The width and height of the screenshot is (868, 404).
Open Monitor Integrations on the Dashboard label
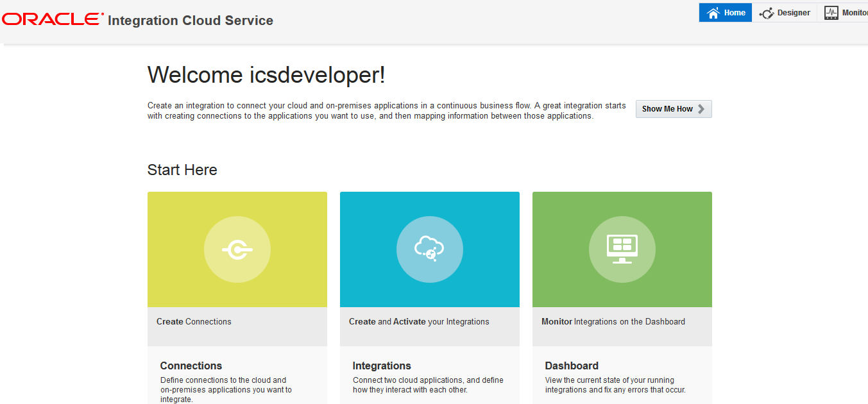[x=613, y=322]
